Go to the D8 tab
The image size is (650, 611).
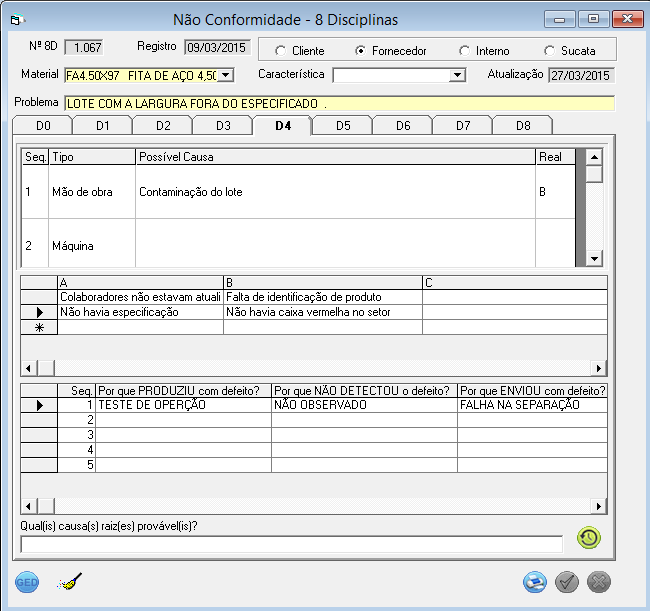pos(523,126)
